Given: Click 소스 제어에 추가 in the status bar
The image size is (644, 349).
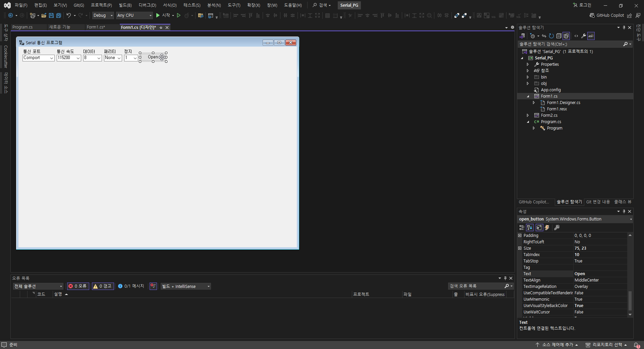Looking at the screenshot, I should [557, 345].
